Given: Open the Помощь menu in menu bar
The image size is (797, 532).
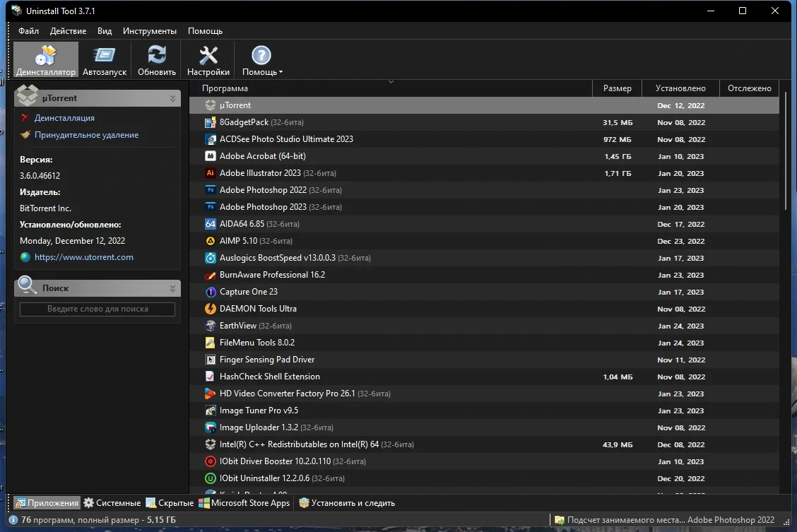Looking at the screenshot, I should coord(206,31).
